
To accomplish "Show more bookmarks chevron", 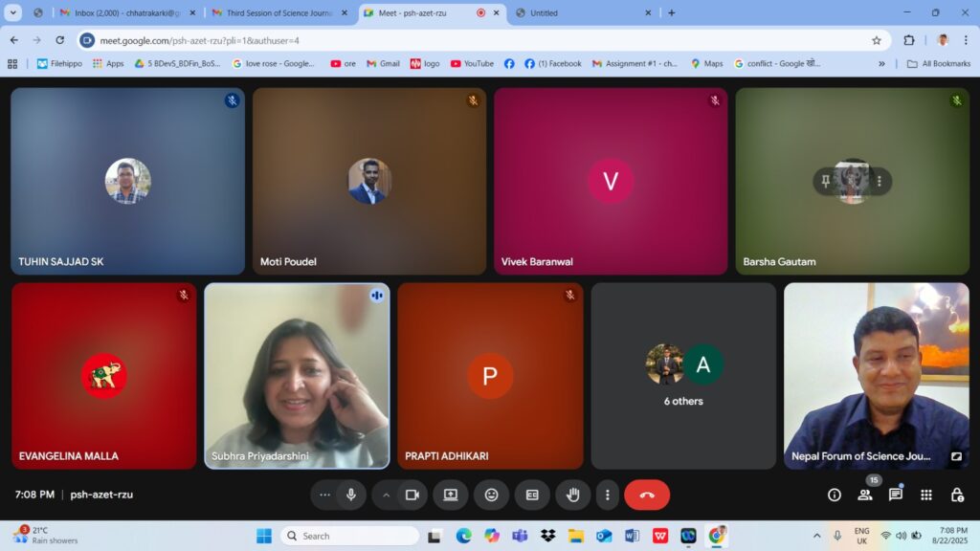I will pos(881,64).
